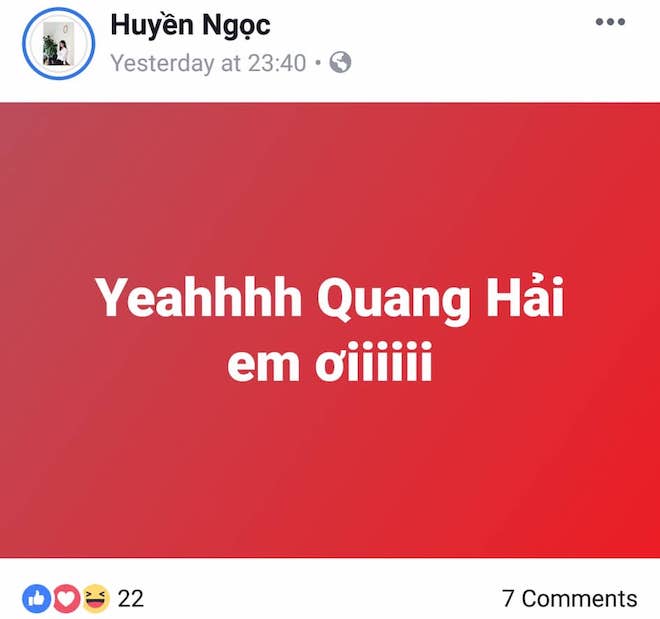The image size is (660, 619).
Task: Click the red heart Love reaction icon
Action: point(66,598)
